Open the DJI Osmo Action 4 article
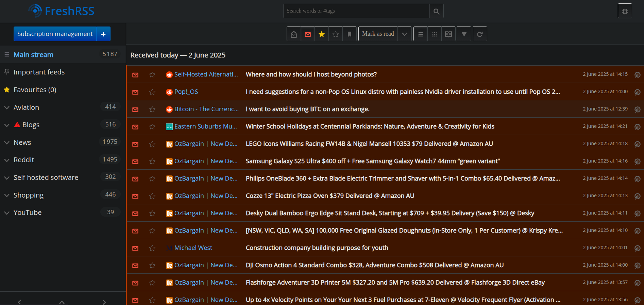644x305 pixels. tap(375, 265)
